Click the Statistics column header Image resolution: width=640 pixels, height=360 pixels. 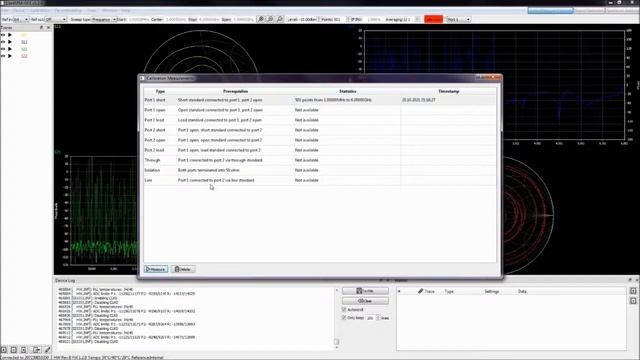pyautogui.click(x=347, y=91)
